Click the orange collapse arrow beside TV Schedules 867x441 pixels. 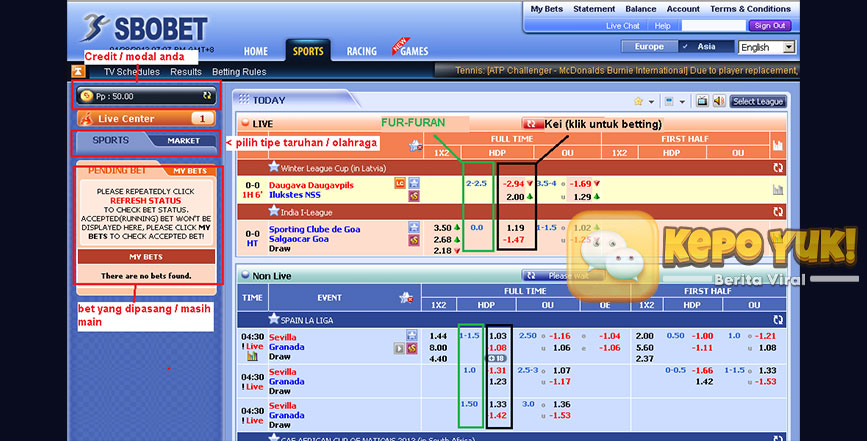[78, 71]
